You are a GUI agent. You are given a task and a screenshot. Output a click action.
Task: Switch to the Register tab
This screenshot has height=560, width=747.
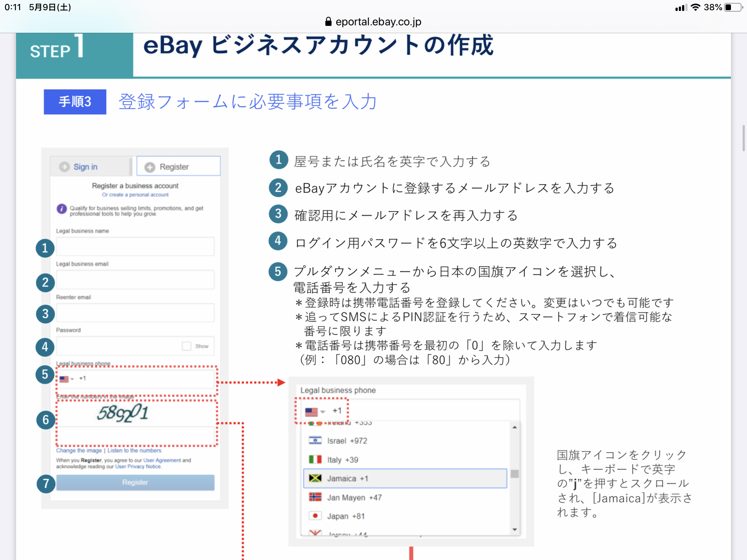pos(178,166)
